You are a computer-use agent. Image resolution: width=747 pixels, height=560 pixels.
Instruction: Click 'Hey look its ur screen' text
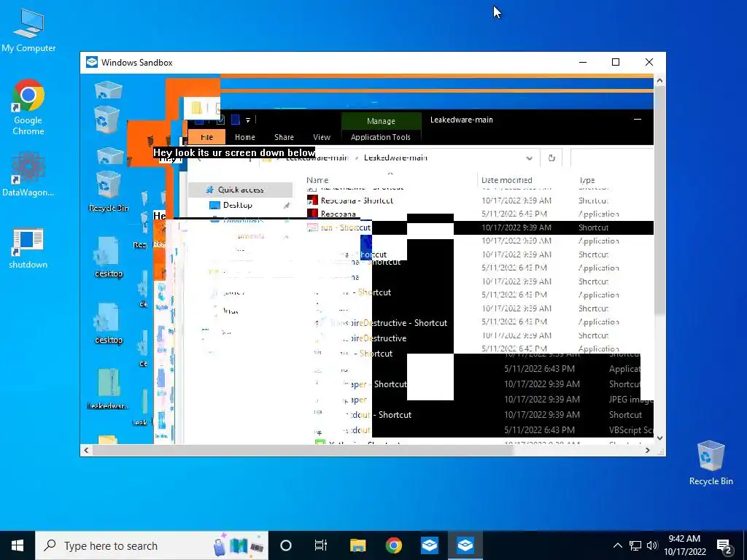pyautogui.click(x=234, y=153)
